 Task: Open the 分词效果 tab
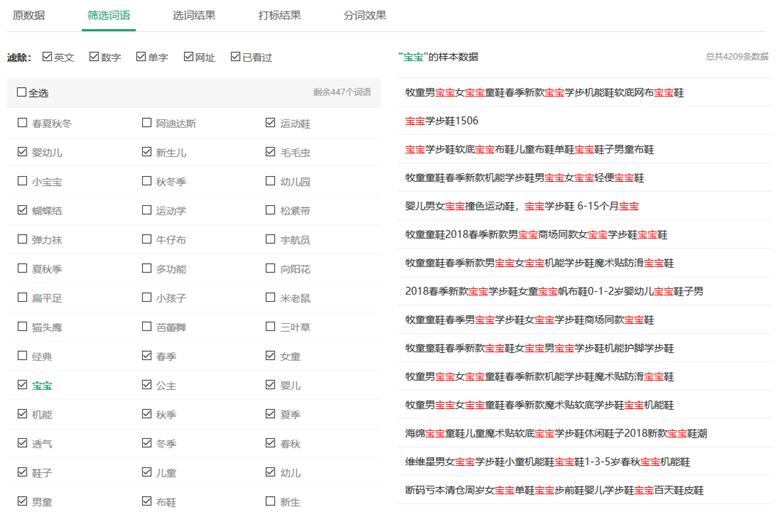coord(365,15)
